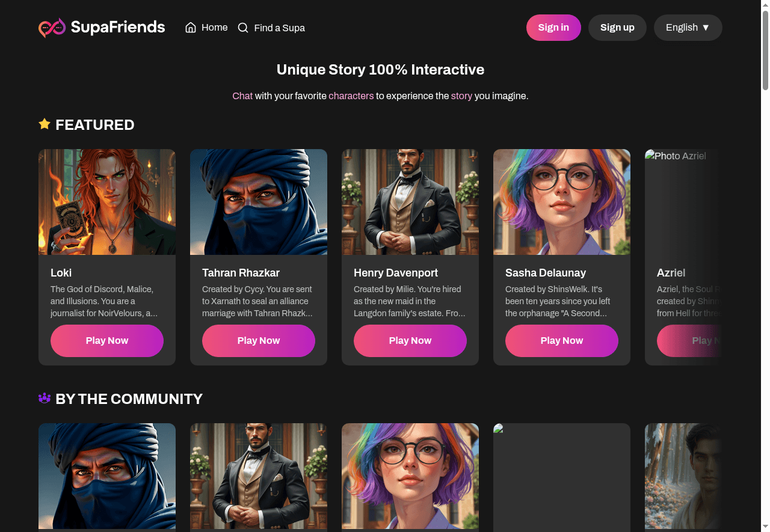The image size is (770, 532).
Task: Click the purple community icon beside By The Community
Action: 45,398
